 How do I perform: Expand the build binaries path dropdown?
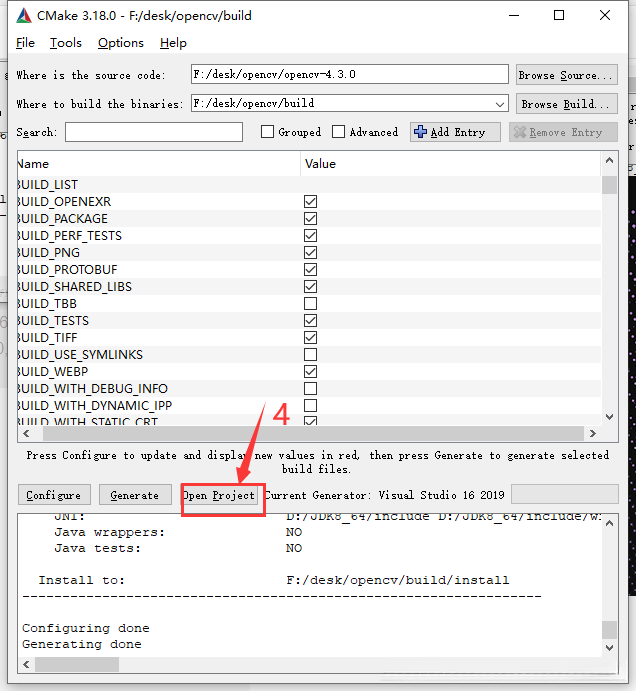pos(499,104)
